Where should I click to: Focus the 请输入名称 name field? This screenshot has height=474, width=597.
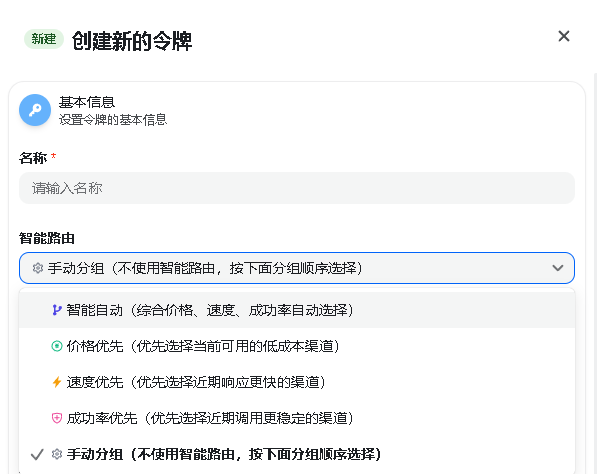297,188
